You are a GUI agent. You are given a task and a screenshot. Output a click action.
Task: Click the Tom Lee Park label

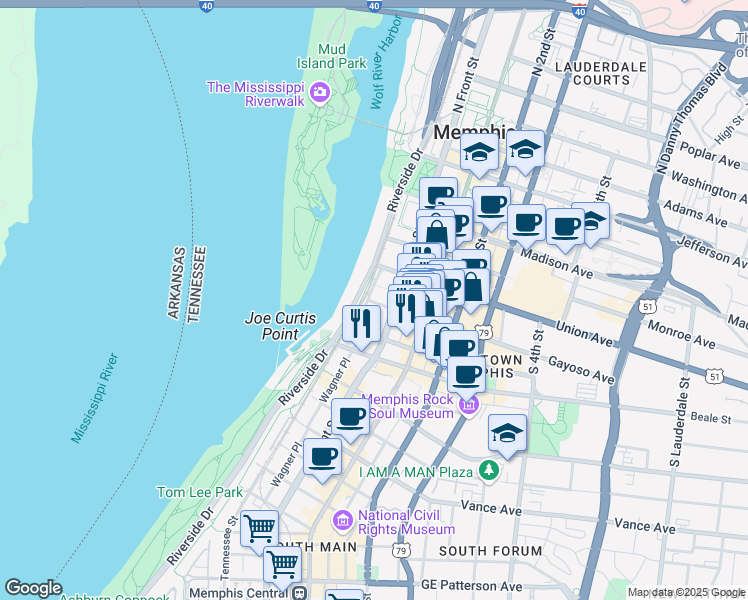pyautogui.click(x=200, y=492)
